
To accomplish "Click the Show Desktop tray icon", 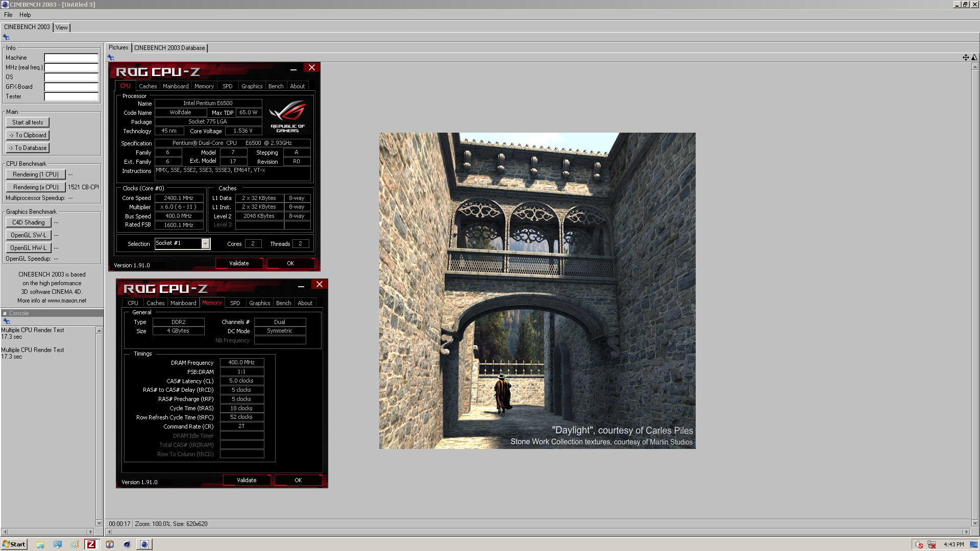I will tap(973, 544).
